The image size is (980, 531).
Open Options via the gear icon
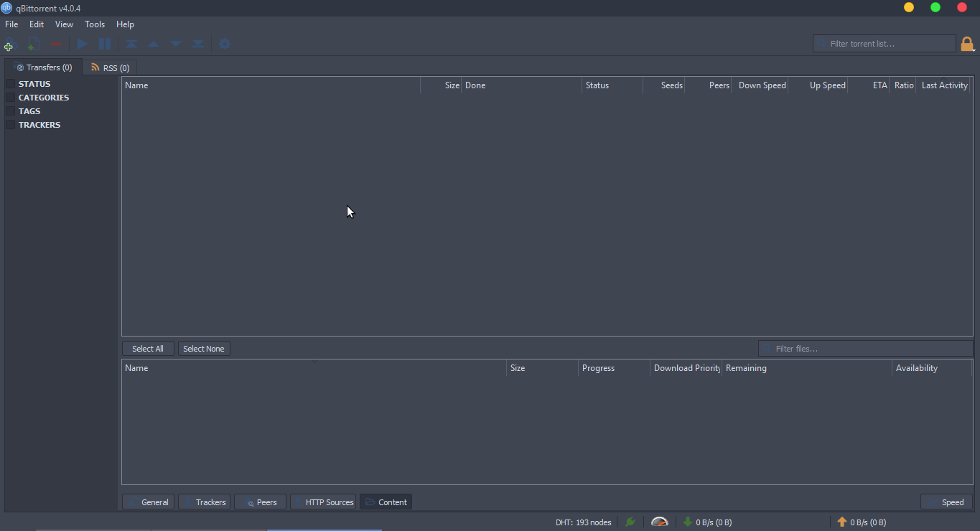click(225, 44)
